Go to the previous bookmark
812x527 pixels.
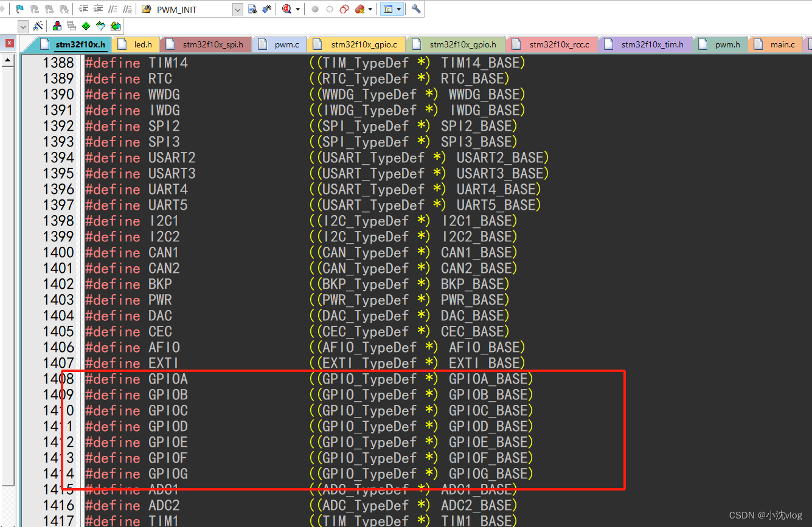pos(34,9)
